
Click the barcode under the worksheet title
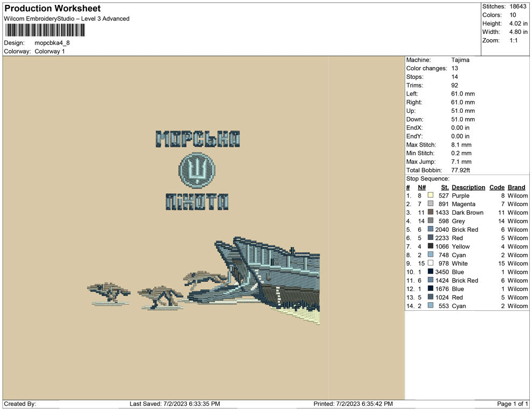point(45,30)
